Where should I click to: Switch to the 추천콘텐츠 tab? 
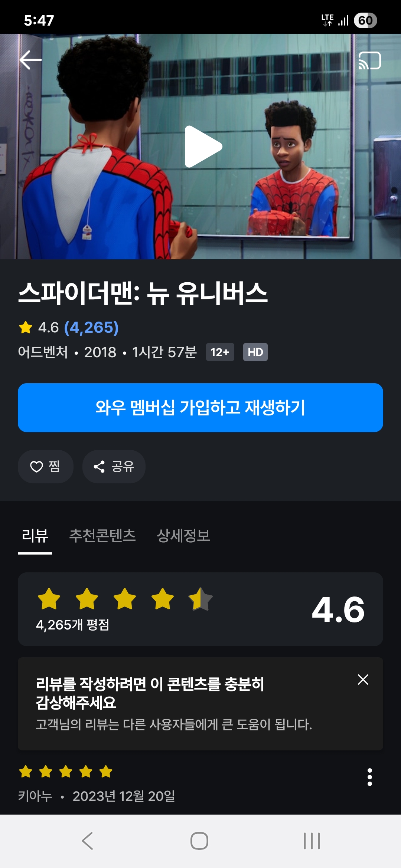[x=102, y=536]
